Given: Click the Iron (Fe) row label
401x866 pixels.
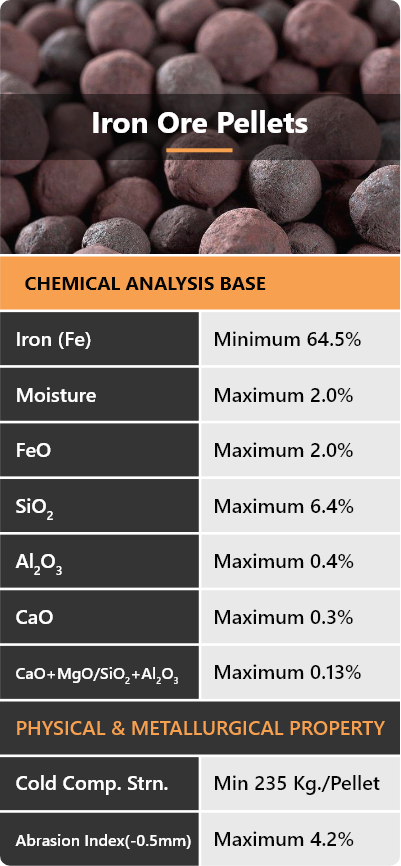Looking at the screenshot, I should (x=54, y=340).
